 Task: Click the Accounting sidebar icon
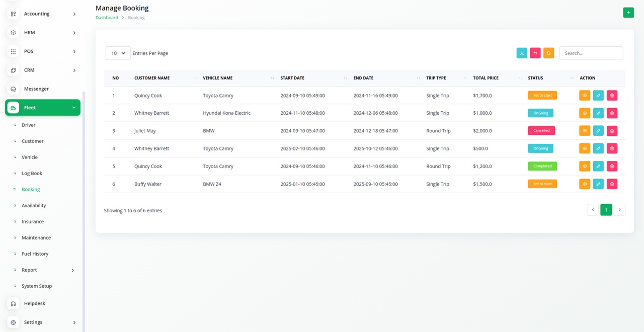point(13,14)
